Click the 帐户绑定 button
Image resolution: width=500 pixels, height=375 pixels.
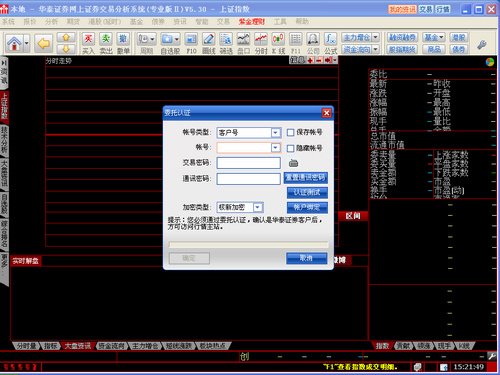(x=307, y=207)
